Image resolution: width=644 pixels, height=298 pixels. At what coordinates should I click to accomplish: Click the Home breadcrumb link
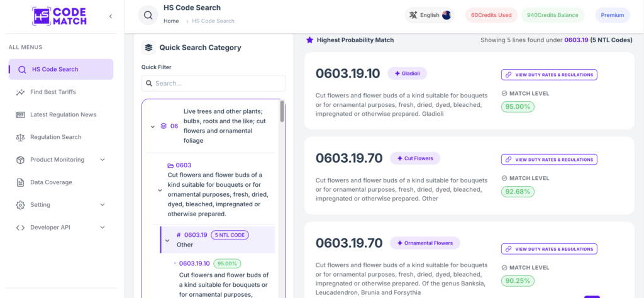point(171,21)
